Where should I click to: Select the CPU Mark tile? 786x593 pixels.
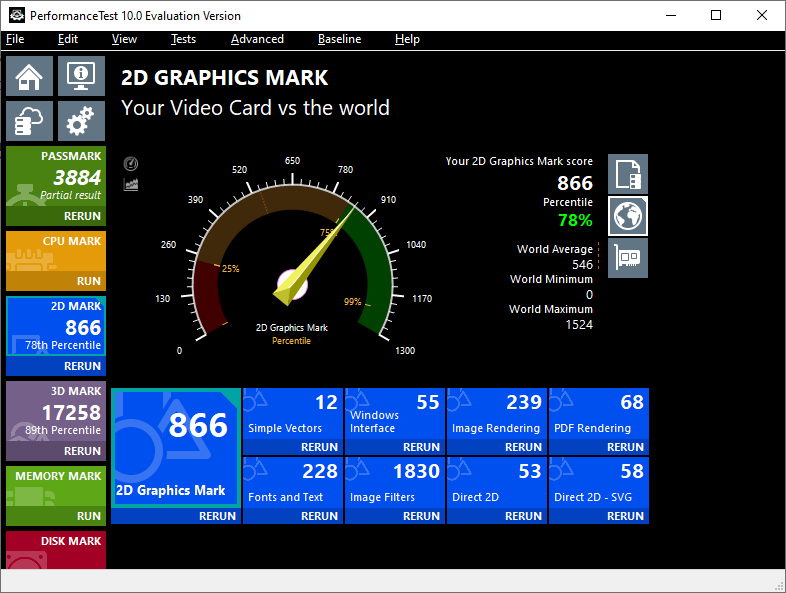[x=56, y=252]
